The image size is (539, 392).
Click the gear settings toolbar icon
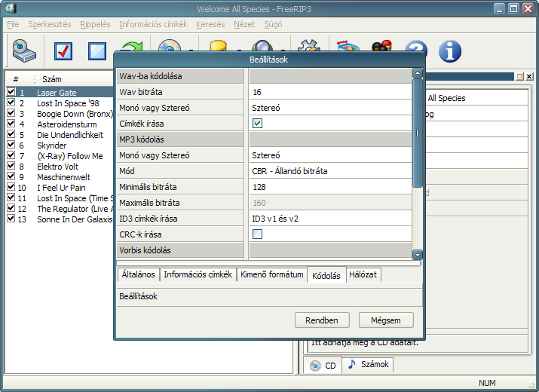point(308,45)
